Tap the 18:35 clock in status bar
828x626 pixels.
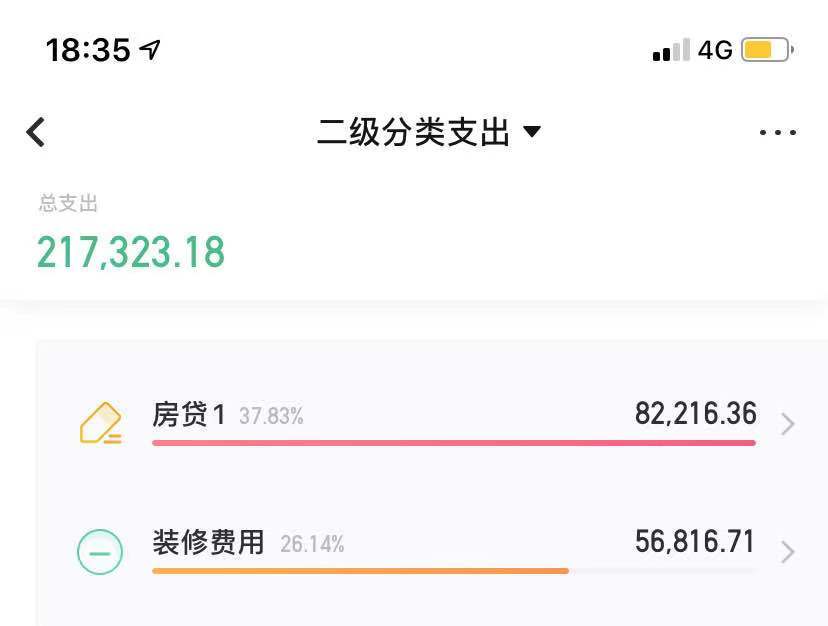88,50
